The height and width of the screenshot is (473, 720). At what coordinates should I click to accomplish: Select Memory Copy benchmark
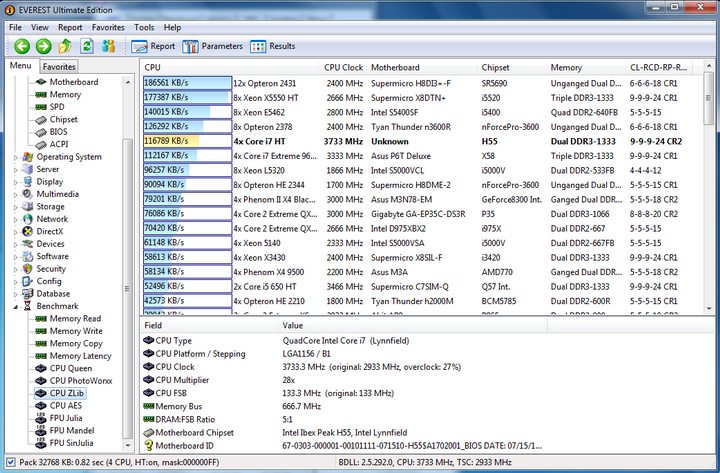point(76,343)
